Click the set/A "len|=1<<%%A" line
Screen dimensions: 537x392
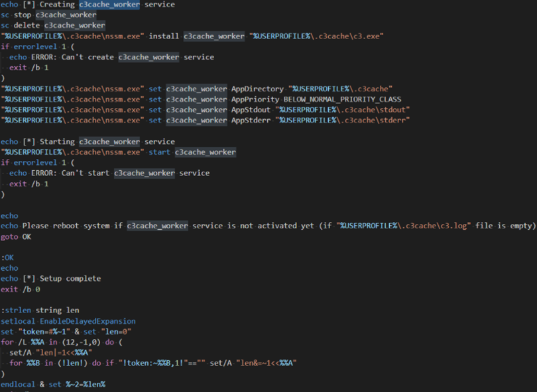click(x=50, y=353)
